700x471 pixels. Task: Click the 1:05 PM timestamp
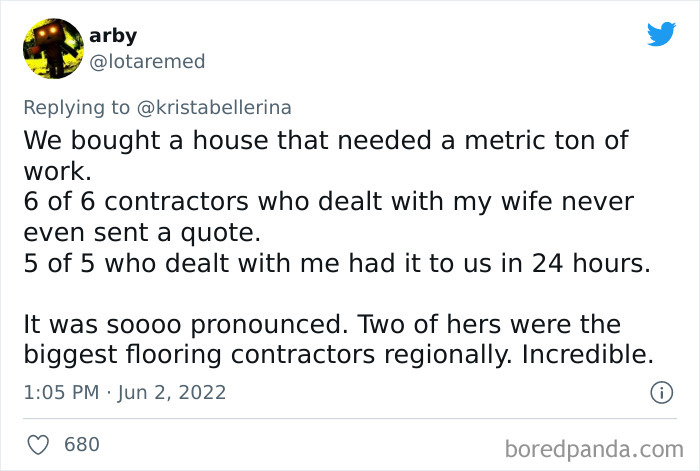(x=60, y=393)
